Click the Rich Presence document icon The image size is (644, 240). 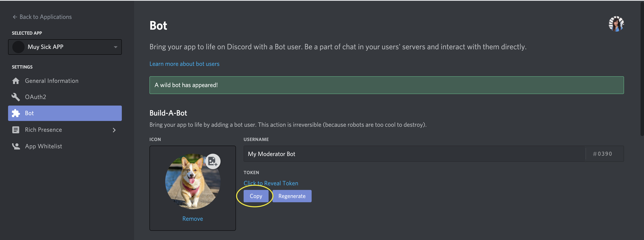pos(16,129)
